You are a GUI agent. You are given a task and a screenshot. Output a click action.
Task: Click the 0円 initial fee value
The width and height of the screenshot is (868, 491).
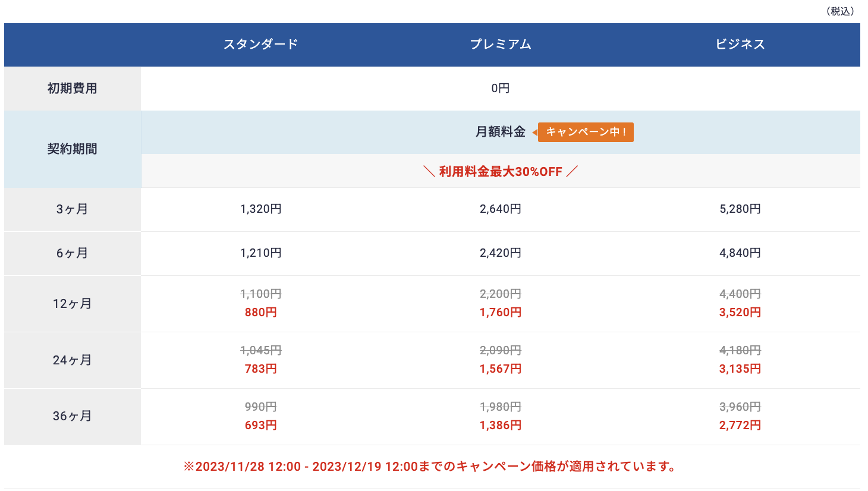[x=501, y=89]
